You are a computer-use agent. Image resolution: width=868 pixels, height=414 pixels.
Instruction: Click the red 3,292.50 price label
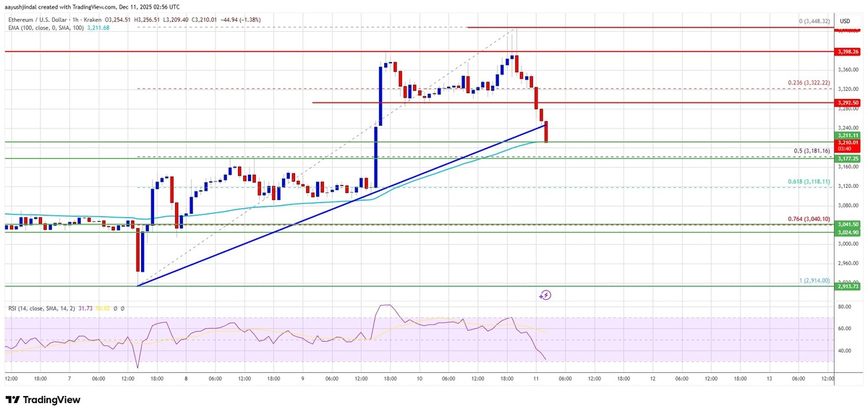tap(846, 103)
